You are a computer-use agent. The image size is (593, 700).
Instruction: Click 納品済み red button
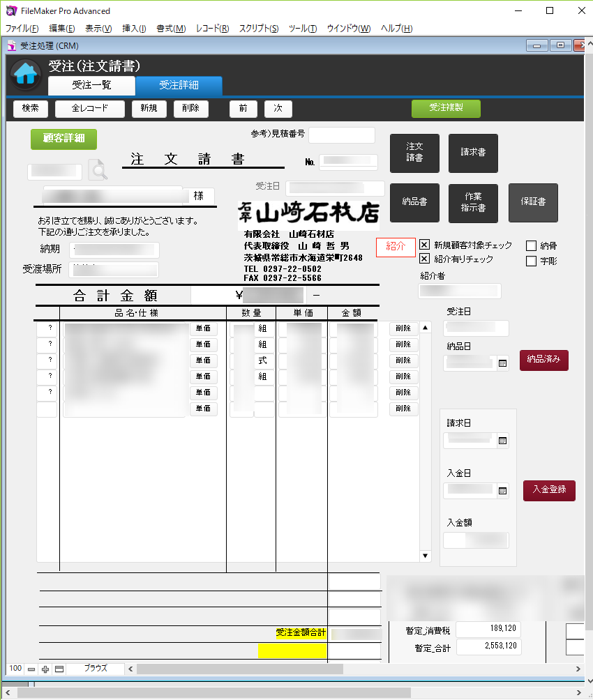tap(544, 360)
